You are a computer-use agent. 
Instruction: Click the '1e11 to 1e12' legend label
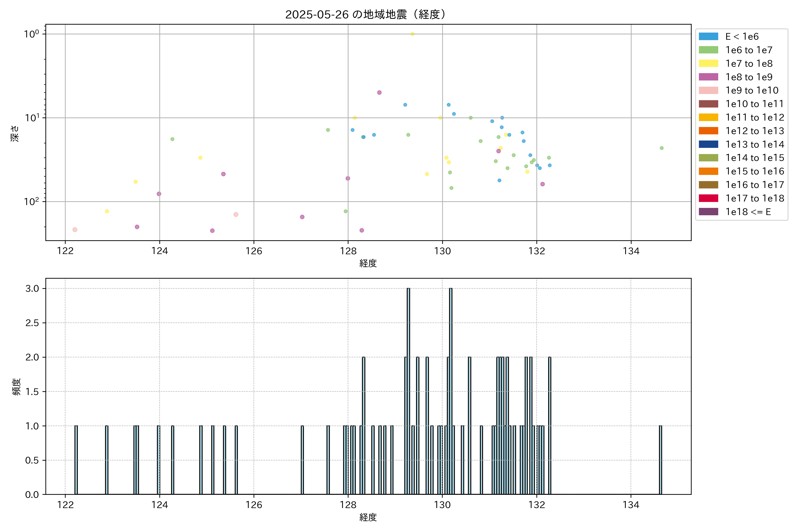(x=755, y=117)
